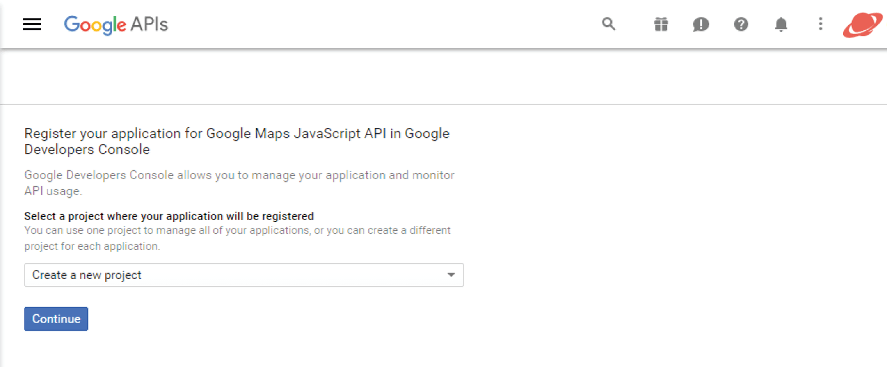Viewport: 887px width, 367px height.
Task: Click the word APIs in header logo
Action: (149, 25)
